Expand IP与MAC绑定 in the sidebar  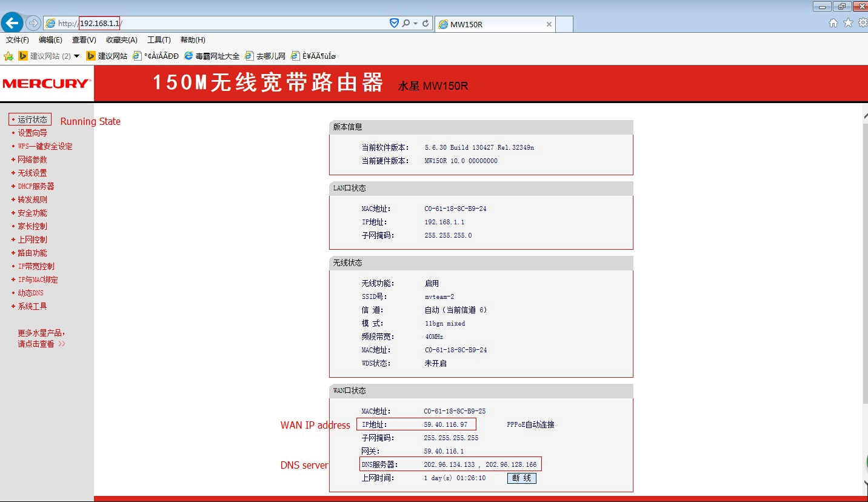point(38,279)
